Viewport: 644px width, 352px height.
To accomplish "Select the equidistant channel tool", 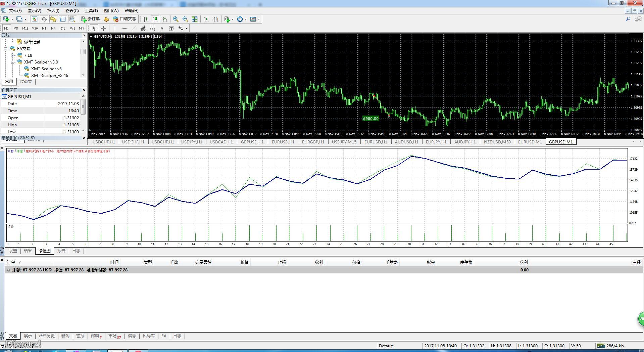I will (x=143, y=28).
